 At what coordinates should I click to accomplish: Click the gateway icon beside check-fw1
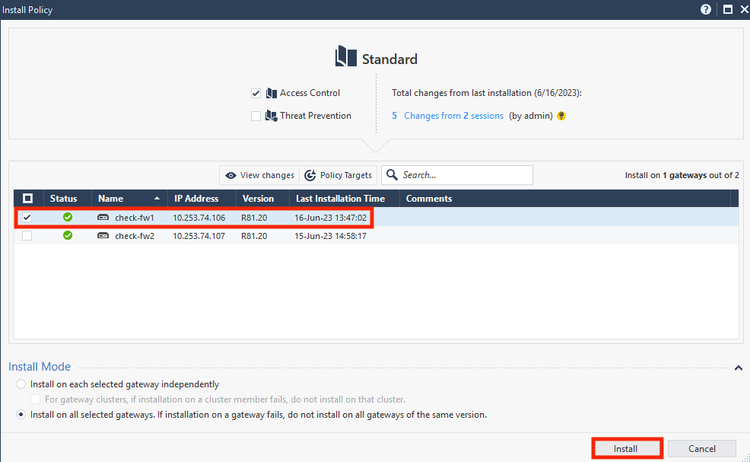coord(103,217)
